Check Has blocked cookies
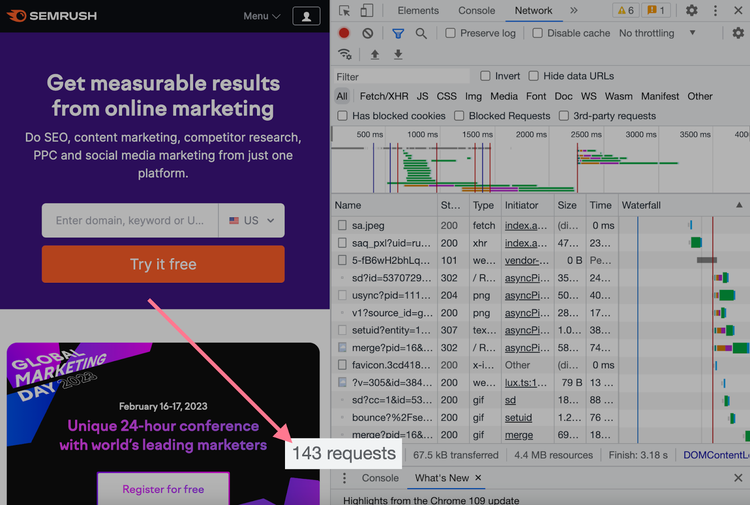 (342, 116)
